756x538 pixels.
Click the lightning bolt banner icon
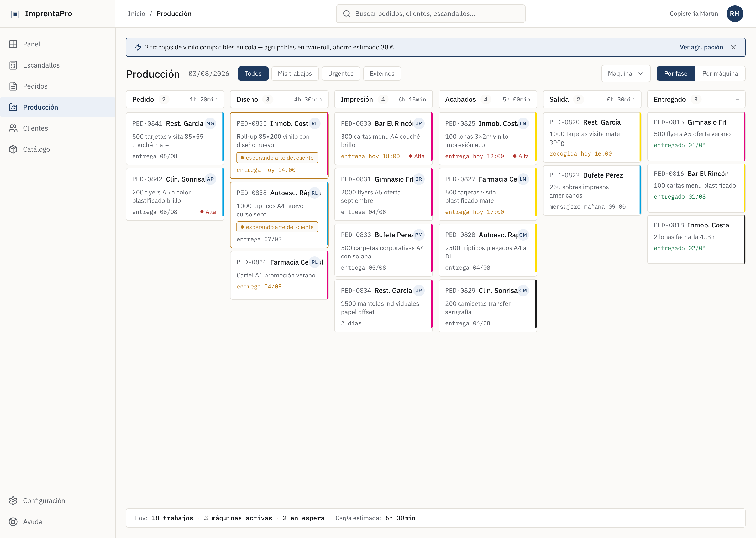point(138,47)
